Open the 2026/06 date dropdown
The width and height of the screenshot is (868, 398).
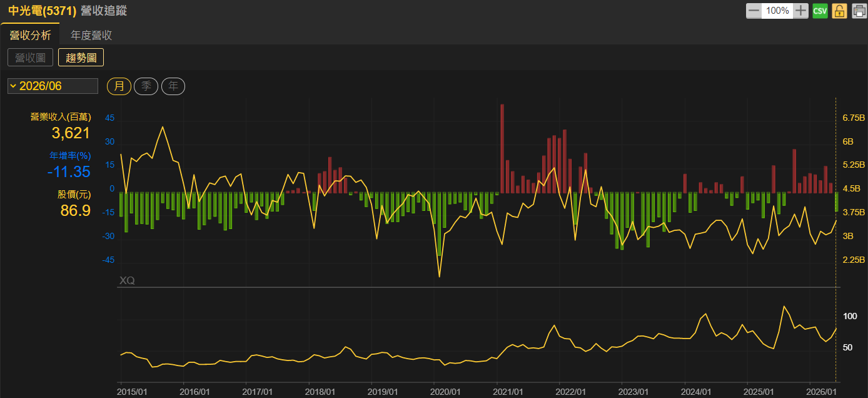click(x=53, y=86)
